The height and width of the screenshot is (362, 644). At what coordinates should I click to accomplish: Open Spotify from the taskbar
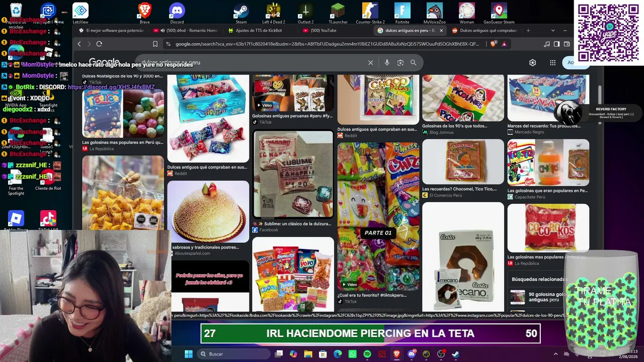point(367,354)
